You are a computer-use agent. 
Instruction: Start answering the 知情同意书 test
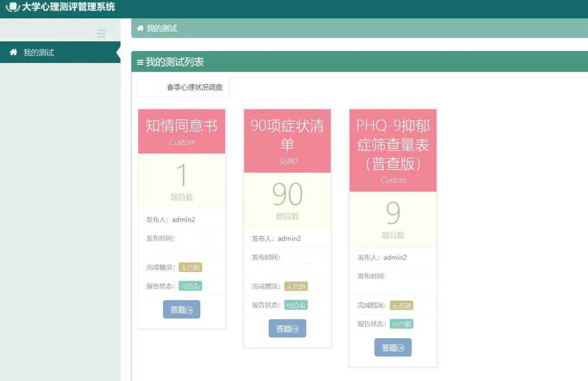click(x=181, y=310)
